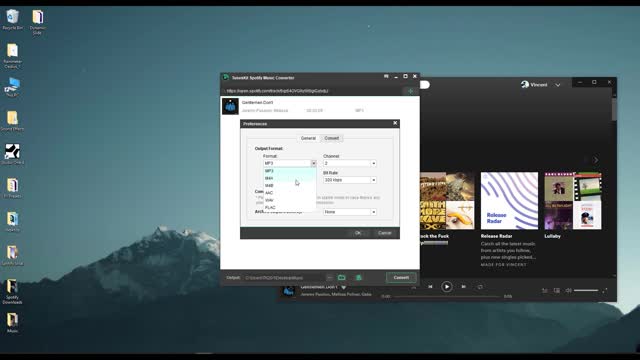Seek on the Spotify playback progress bar
Image resolution: width=640 pixels, height=360 pixels.
tap(447, 296)
